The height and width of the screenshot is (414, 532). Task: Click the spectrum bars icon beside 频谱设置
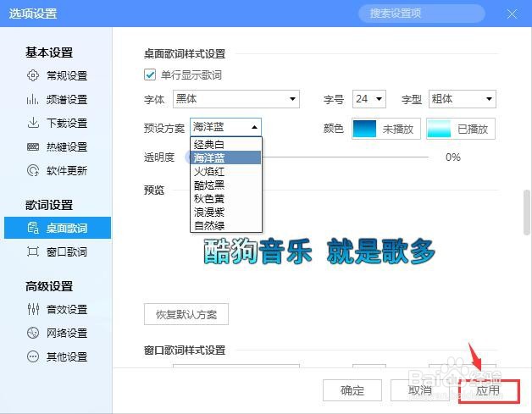pyautogui.click(x=32, y=99)
